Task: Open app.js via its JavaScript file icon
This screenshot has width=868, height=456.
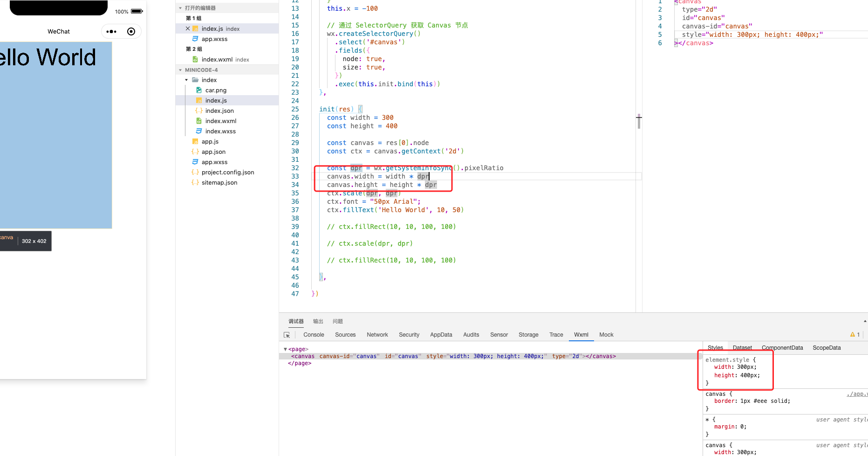Action: pyautogui.click(x=195, y=141)
